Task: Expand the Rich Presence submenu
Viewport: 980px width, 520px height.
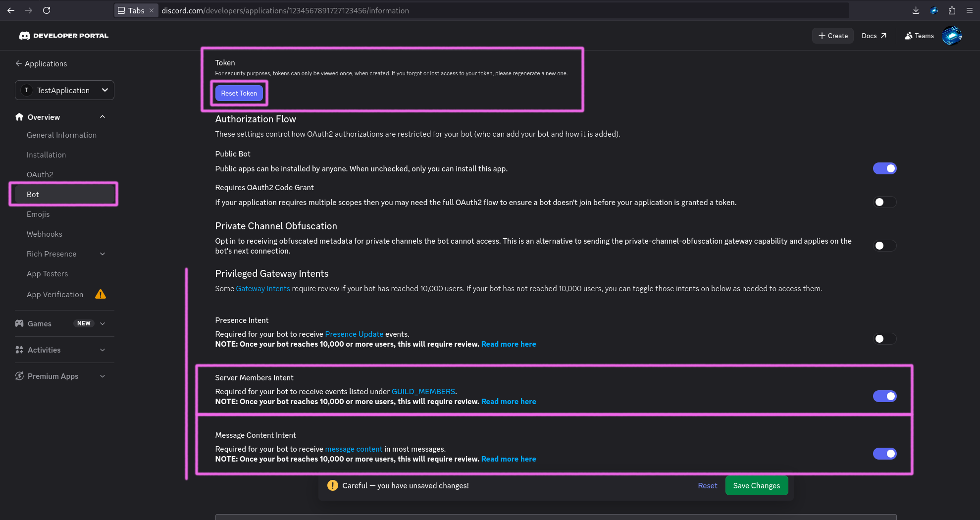Action: pyautogui.click(x=103, y=254)
